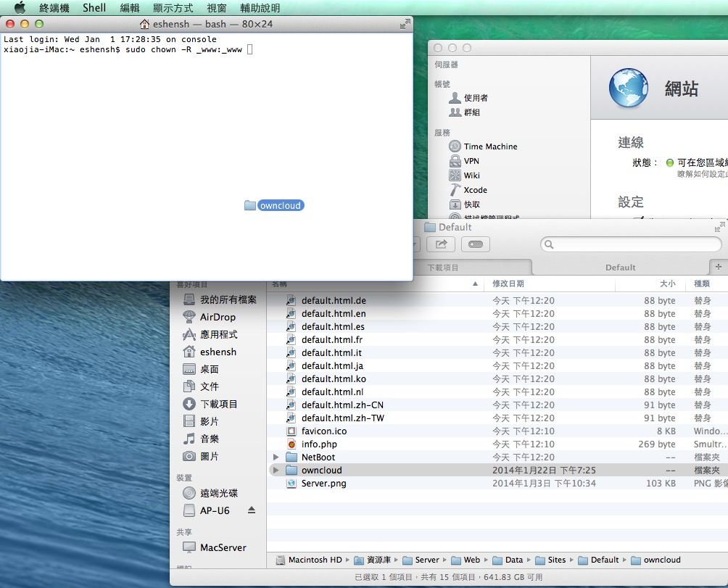Select MacServer under shared devices
The height and width of the screenshot is (588, 728).
[223, 547]
